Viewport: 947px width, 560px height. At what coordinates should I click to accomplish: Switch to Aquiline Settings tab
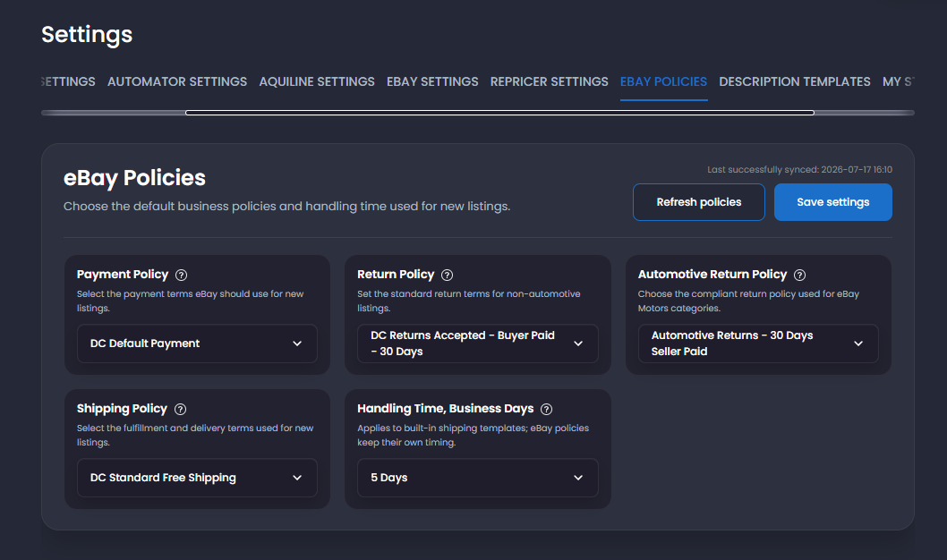tap(317, 81)
